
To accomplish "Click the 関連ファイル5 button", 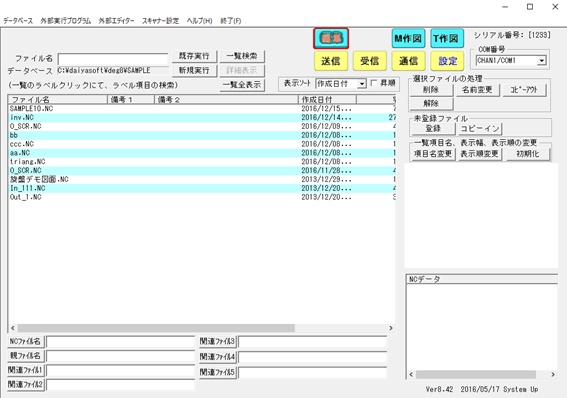I will tap(217, 372).
